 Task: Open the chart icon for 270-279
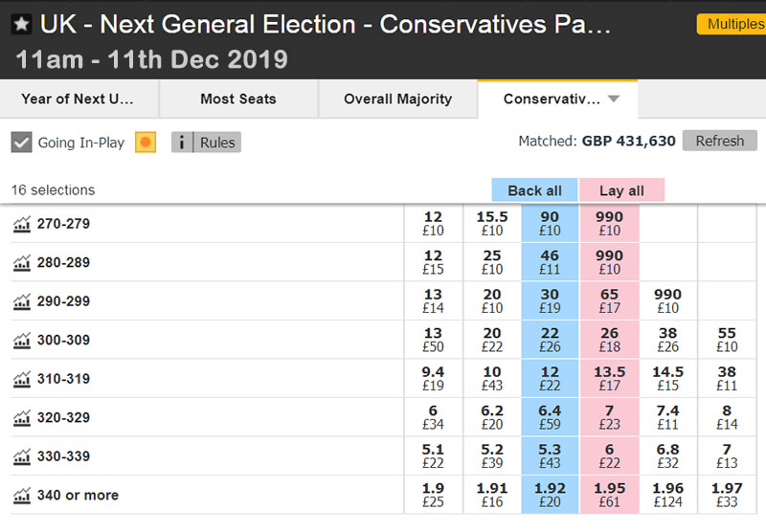tap(21, 225)
